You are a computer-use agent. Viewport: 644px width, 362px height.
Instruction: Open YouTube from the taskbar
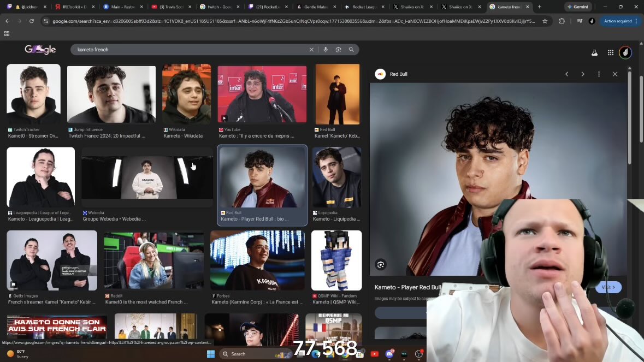pos(375,354)
